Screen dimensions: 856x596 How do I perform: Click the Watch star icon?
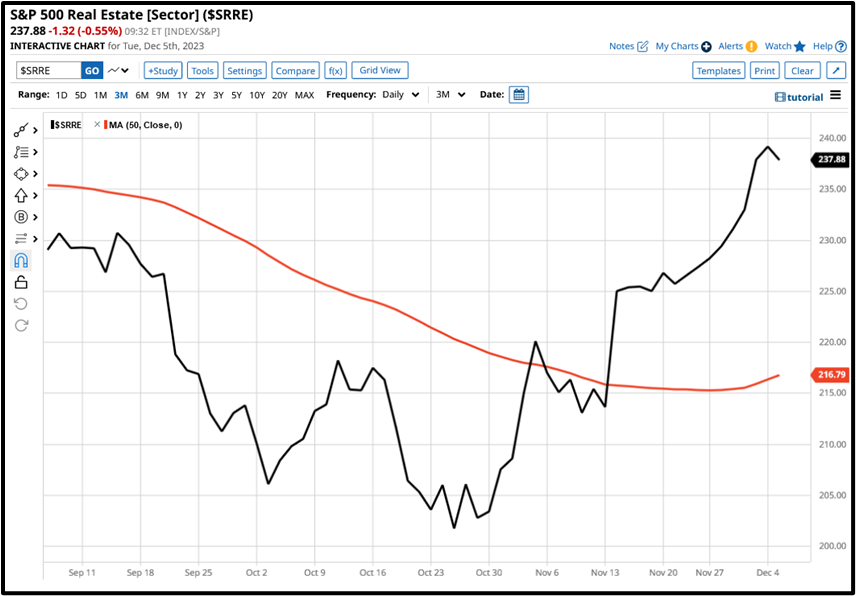pos(799,46)
